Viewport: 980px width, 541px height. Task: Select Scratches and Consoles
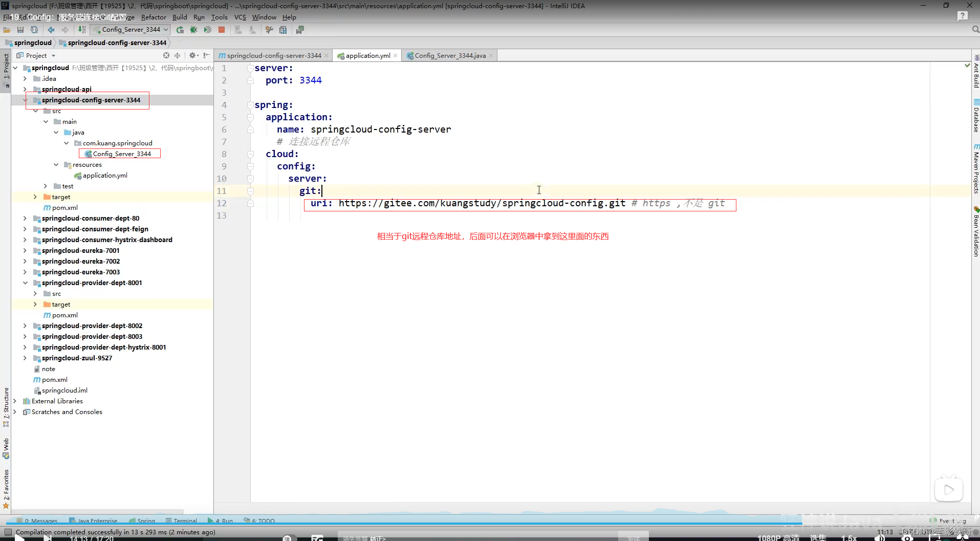point(67,412)
